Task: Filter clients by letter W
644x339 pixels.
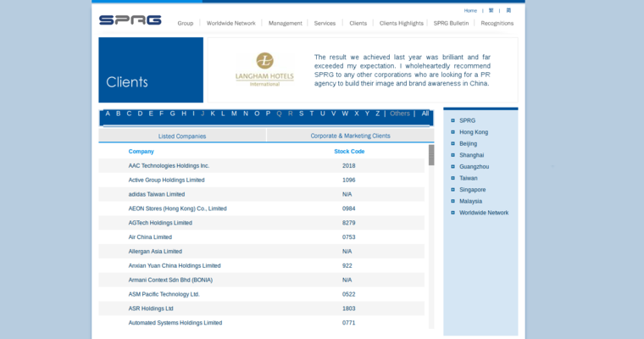Action: coord(345,114)
